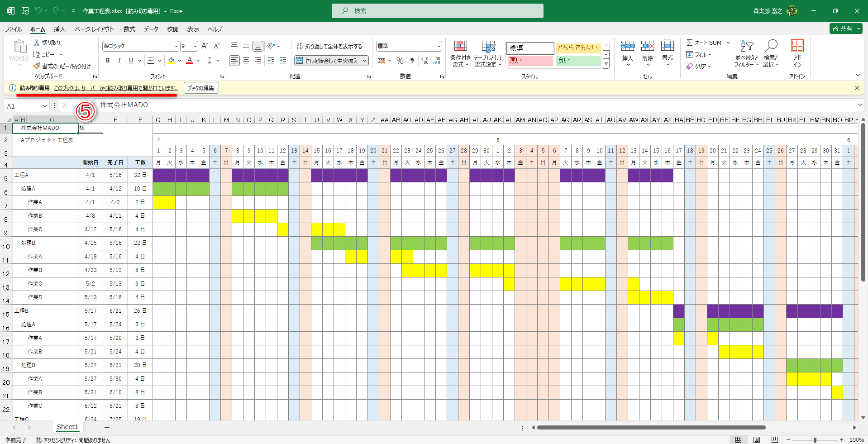The width and height of the screenshot is (868, 444).
Task: Open the Page Layout (ページ レイアウト) tab
Action: [x=94, y=29]
